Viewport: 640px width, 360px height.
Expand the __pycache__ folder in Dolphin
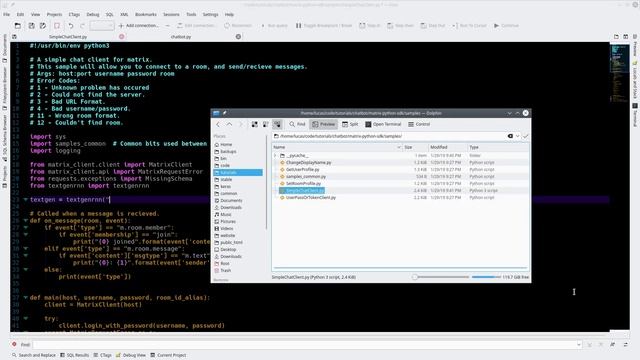[x=276, y=156]
